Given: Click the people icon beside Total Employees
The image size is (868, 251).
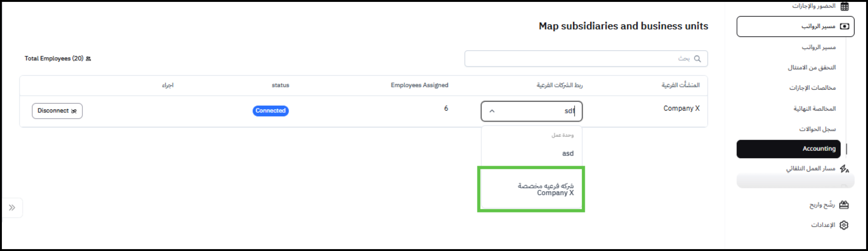Looking at the screenshot, I should [x=88, y=59].
